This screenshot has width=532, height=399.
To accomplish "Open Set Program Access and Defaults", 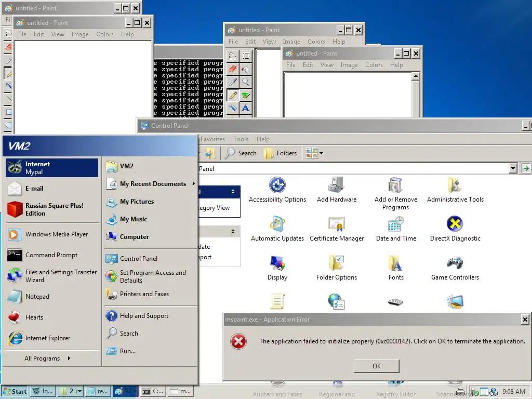I will click(x=150, y=276).
